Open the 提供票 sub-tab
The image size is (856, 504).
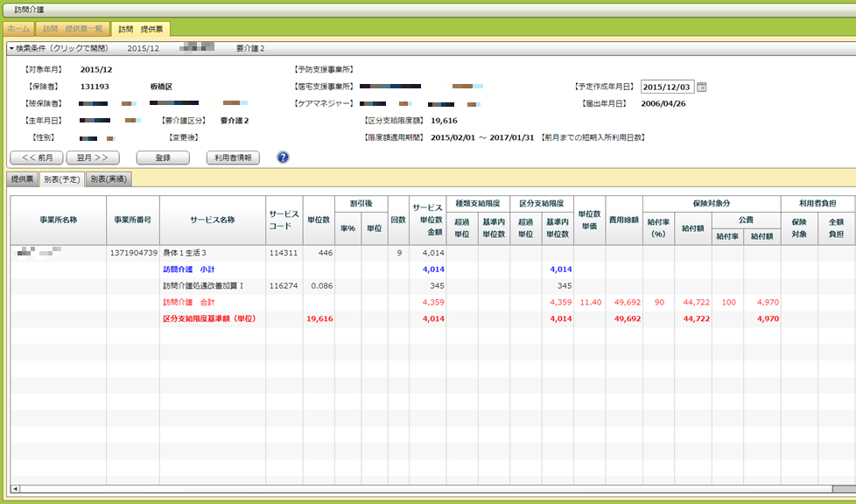point(21,179)
